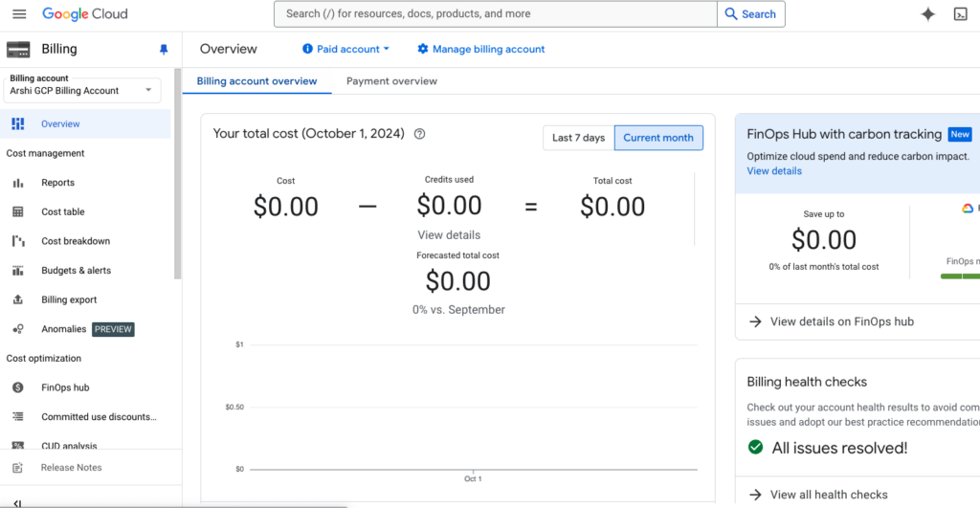980x508 pixels.
Task: Click the FinOps hub dollar icon
Action: pyautogui.click(x=18, y=387)
